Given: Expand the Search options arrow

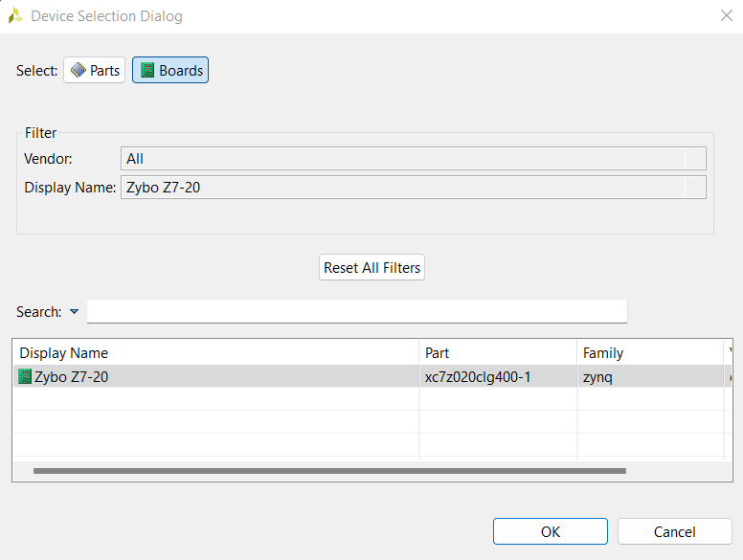Looking at the screenshot, I should (x=74, y=312).
